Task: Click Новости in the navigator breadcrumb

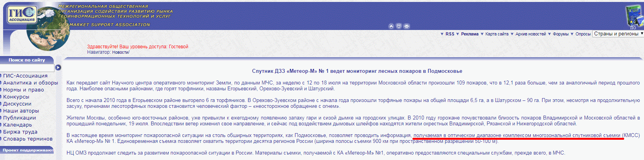Action: 120,52
